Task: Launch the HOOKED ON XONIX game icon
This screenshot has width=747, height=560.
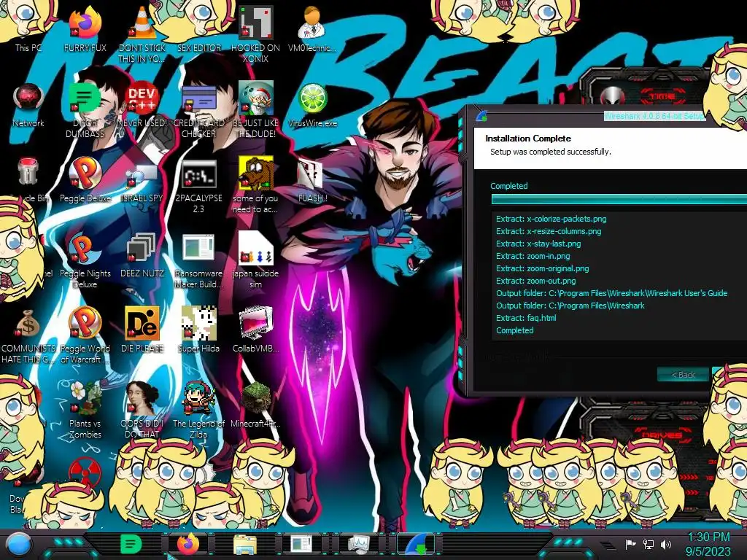Action: click(x=256, y=23)
